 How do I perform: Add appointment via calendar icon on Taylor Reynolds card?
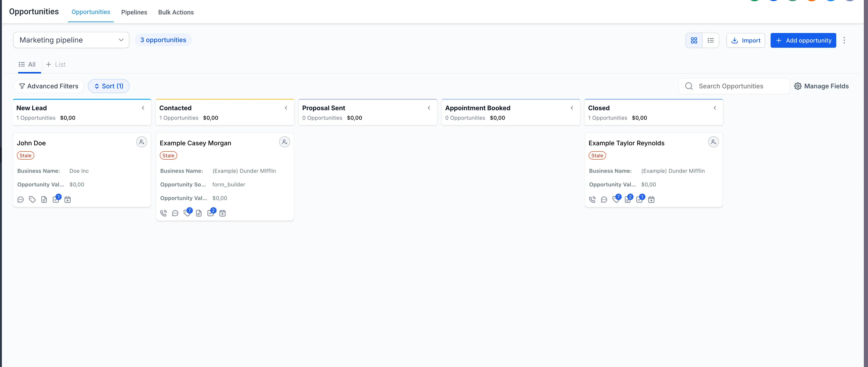[x=651, y=199]
